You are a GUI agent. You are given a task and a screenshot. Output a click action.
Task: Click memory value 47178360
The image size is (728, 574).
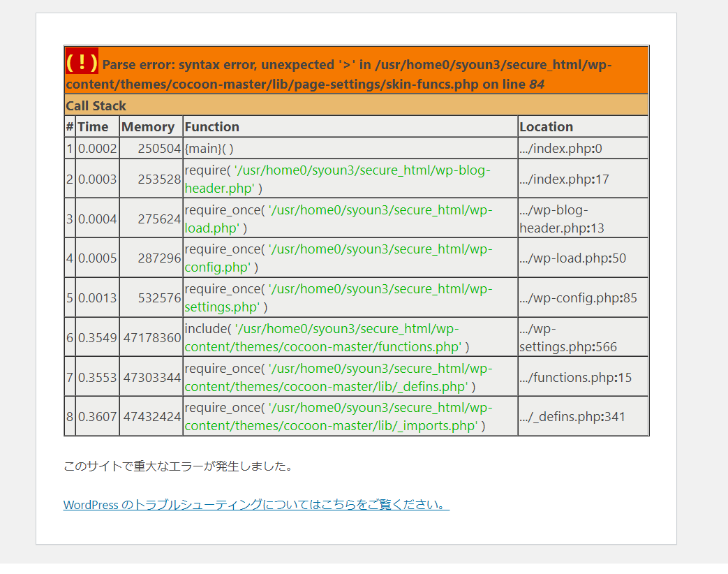click(x=152, y=337)
